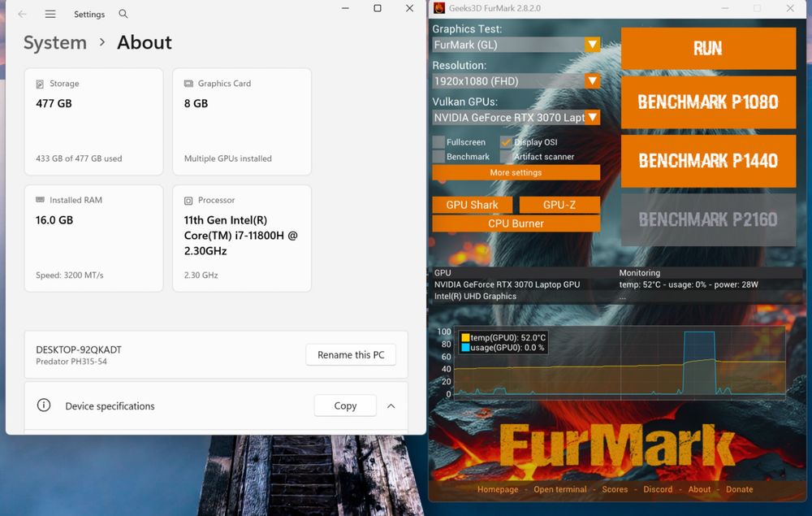Click the blue usage(GPU0) legend swatch

pyautogui.click(x=465, y=348)
